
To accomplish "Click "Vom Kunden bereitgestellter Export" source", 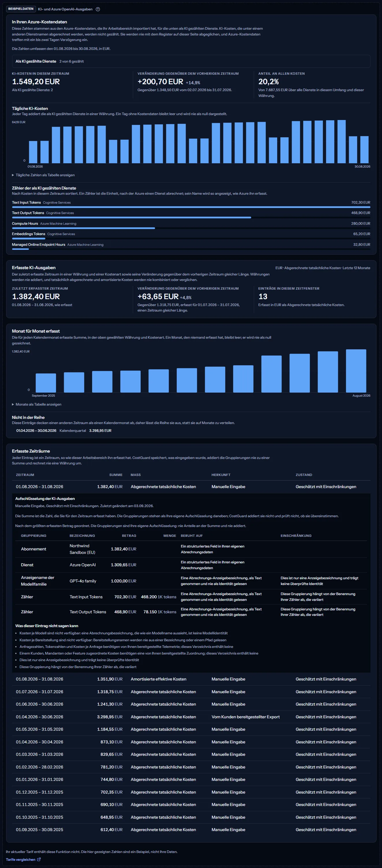I will click(x=245, y=717).
